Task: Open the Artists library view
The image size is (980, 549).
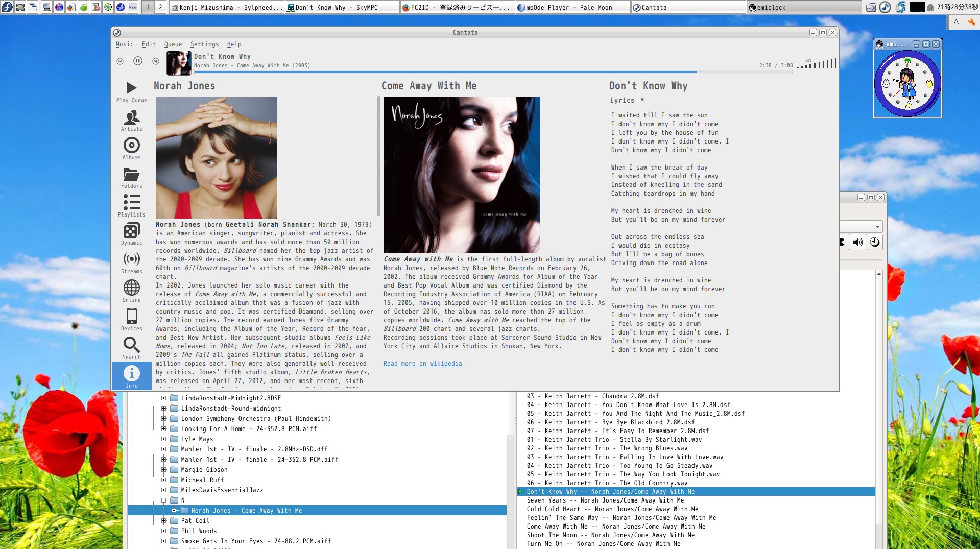Action: [131, 121]
